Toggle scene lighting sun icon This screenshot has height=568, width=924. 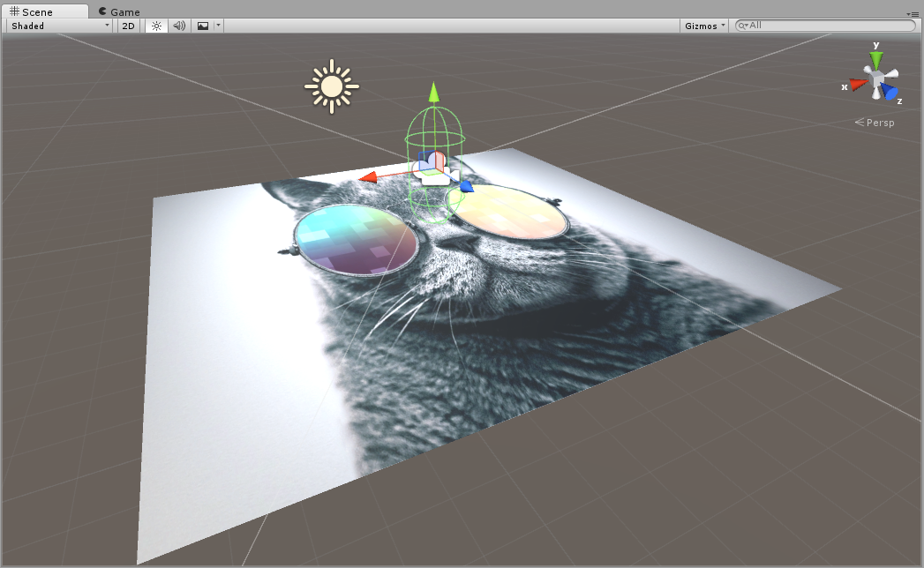[x=156, y=26]
